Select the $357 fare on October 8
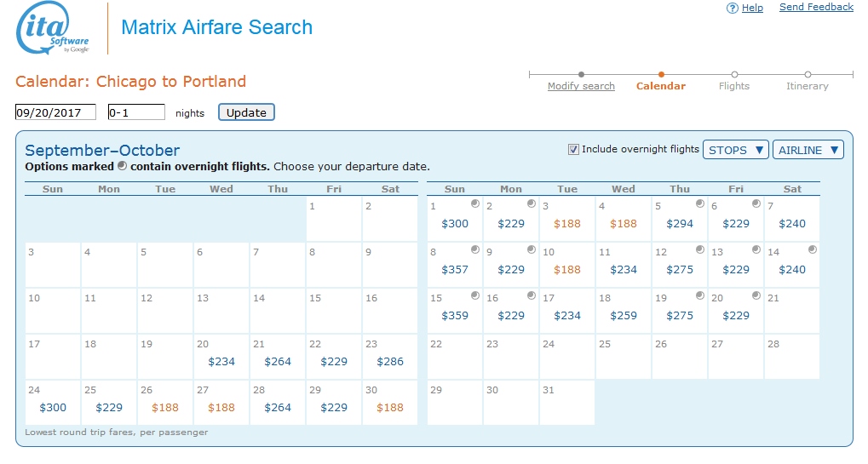This screenshot has height=464, width=868. (x=455, y=270)
